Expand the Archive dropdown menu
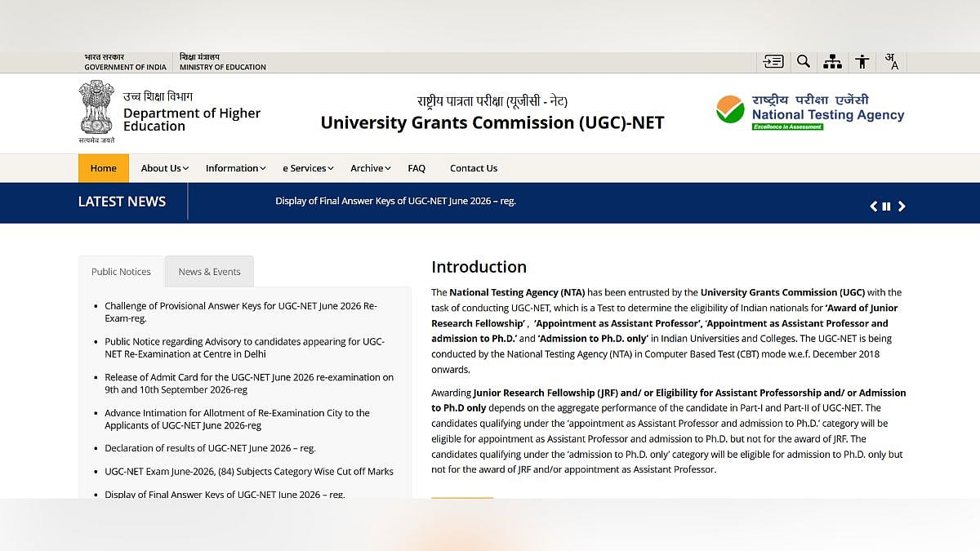 [x=371, y=168]
